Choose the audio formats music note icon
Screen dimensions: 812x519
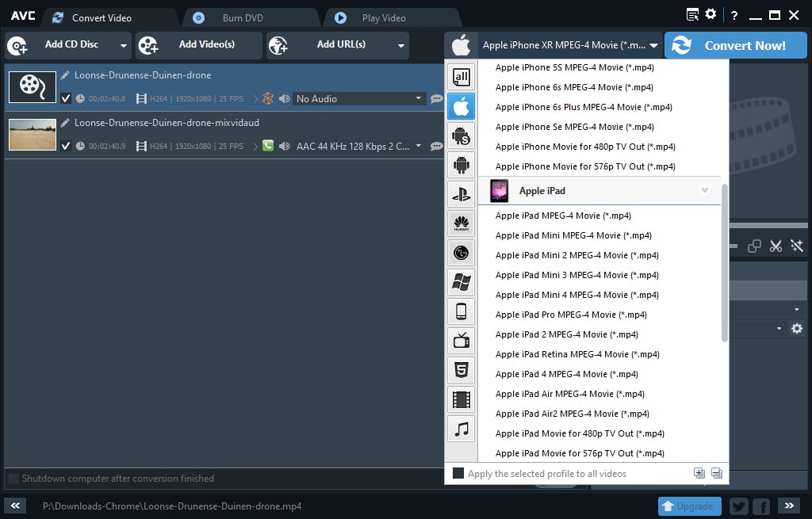tap(461, 429)
